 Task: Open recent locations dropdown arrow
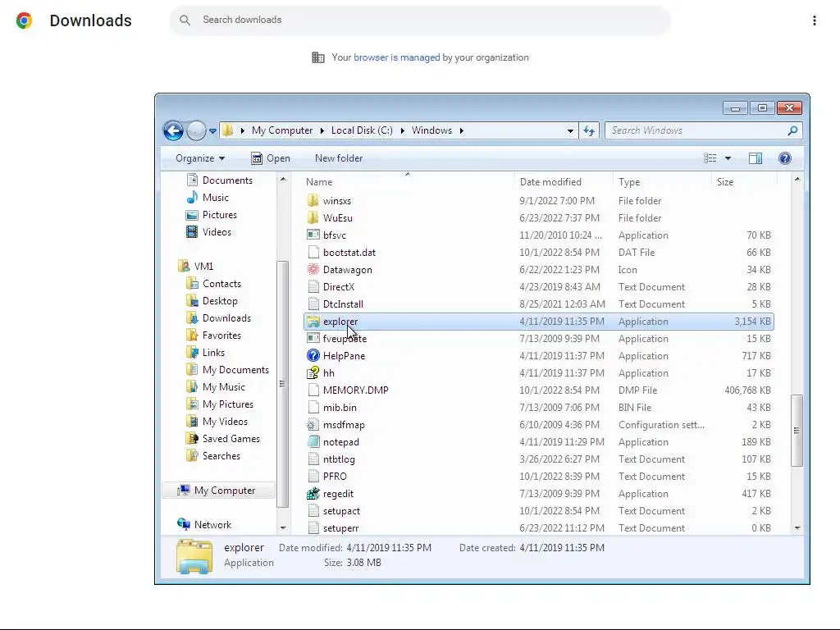[212, 130]
